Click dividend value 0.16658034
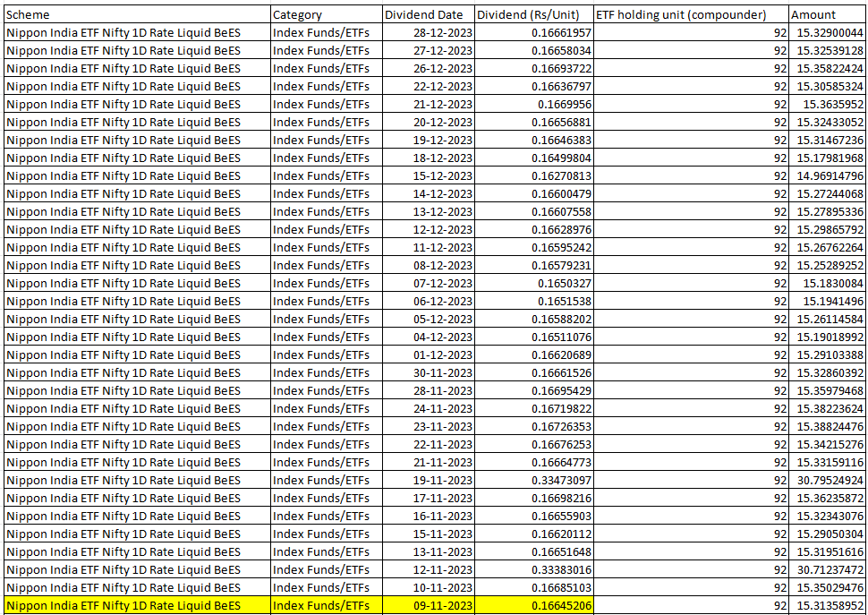Screen dimensions: 868x615 [533, 51]
